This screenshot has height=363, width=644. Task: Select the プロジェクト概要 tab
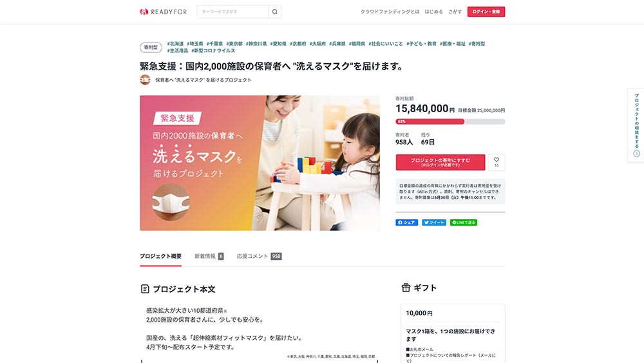point(160,256)
